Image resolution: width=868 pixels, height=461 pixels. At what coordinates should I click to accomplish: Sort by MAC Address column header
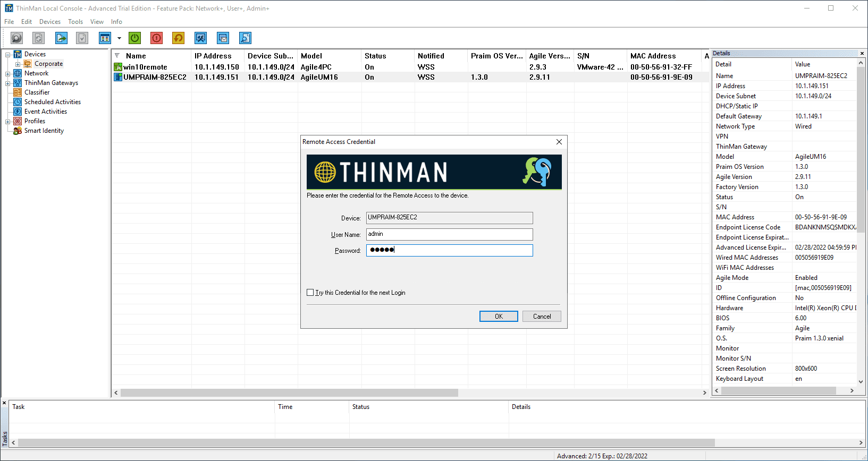(664, 56)
